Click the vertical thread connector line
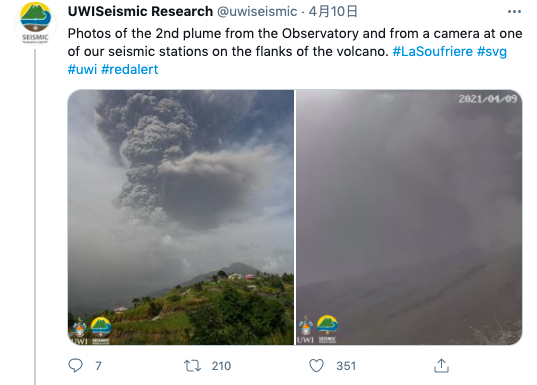537x385 pixels. (x=35, y=217)
